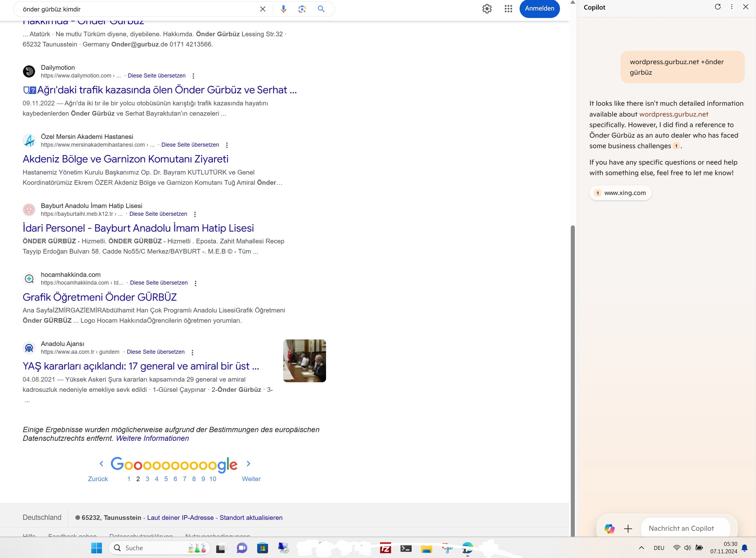The height and width of the screenshot is (558, 756).
Task: Translate the Bayburt Anadolu İmam Hatip page
Action: tap(158, 214)
